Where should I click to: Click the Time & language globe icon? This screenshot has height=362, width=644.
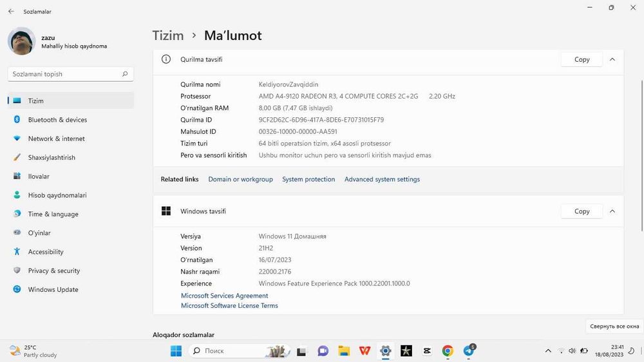(17, 214)
